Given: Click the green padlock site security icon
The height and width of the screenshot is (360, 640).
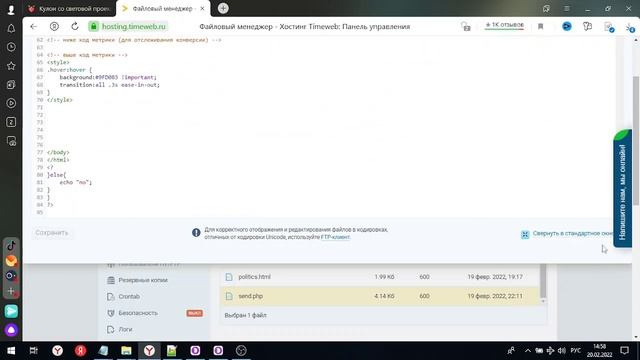Looking at the screenshot, I should pyautogui.click(x=93, y=27).
